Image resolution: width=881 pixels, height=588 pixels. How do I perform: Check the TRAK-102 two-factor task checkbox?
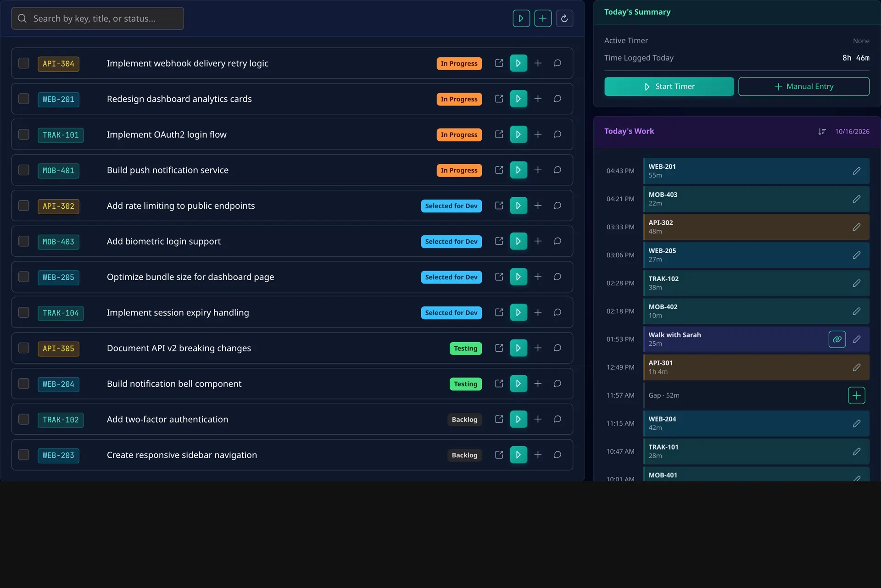[x=24, y=419]
